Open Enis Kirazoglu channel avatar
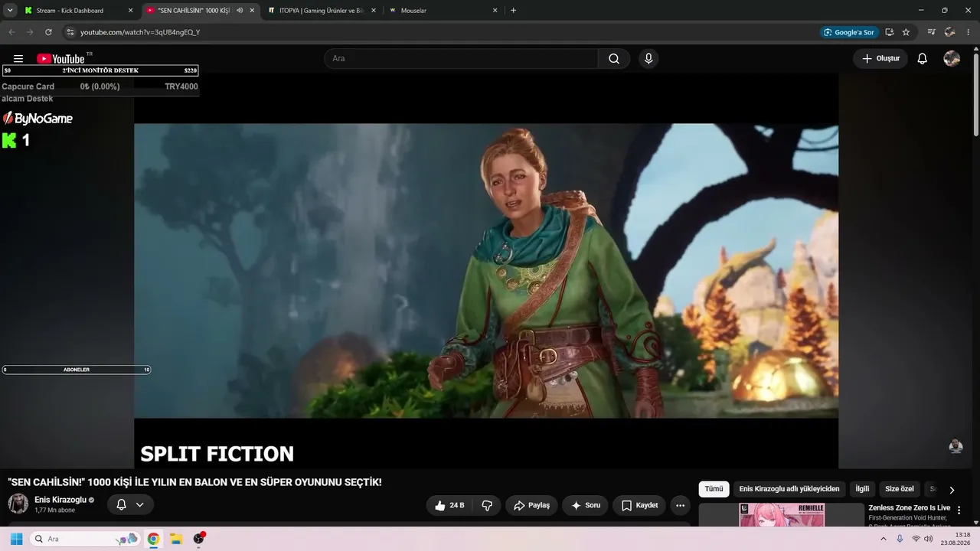The image size is (980, 551). pyautogui.click(x=18, y=504)
